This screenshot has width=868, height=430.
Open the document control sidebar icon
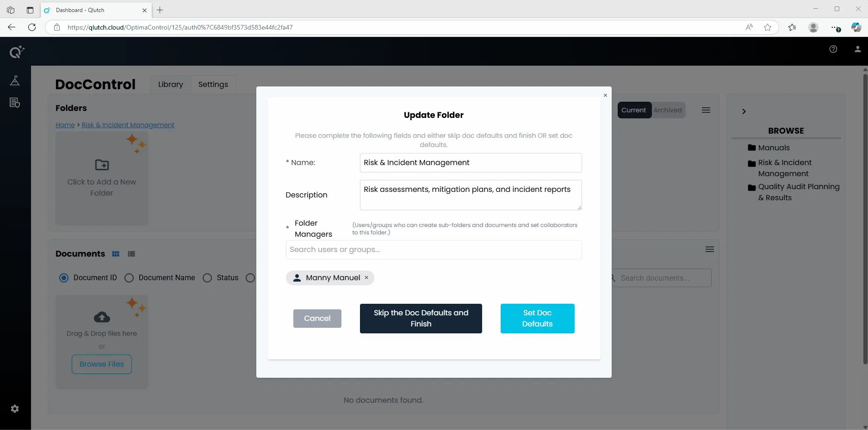pos(15,103)
